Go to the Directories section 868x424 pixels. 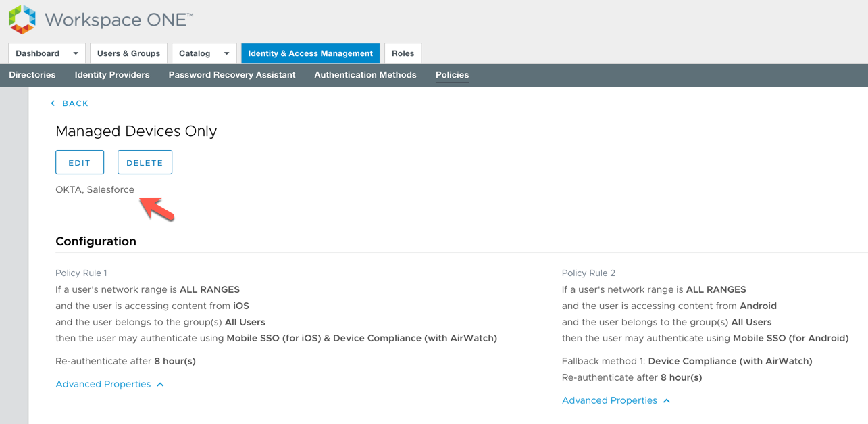click(32, 75)
